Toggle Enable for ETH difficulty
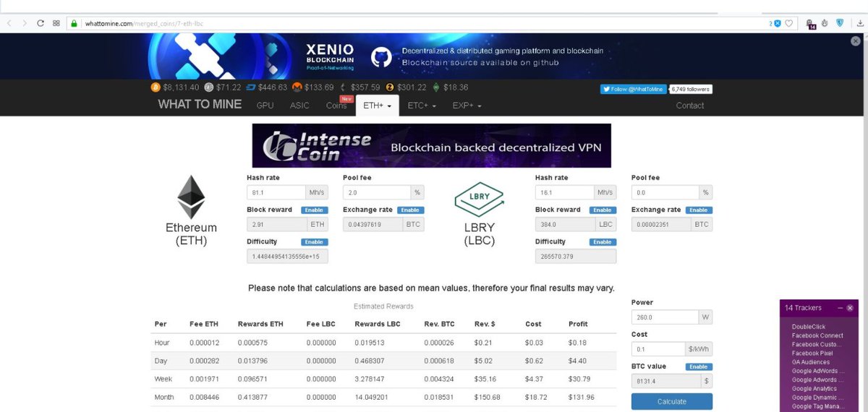 (313, 242)
